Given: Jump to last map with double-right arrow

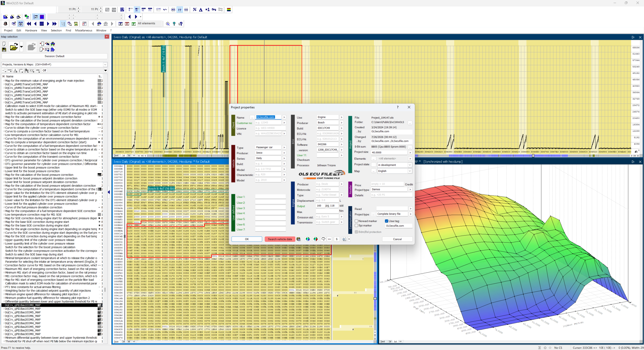Looking at the screenshot, I should [x=54, y=24].
